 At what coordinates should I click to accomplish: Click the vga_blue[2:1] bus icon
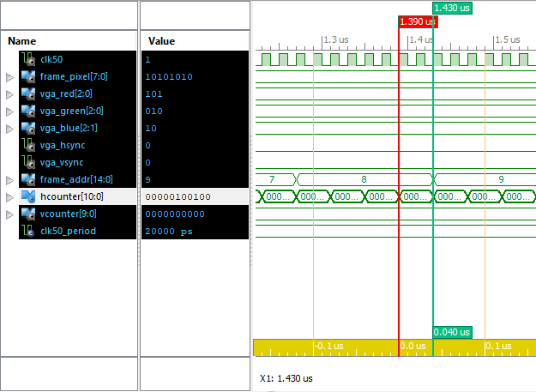pos(28,128)
